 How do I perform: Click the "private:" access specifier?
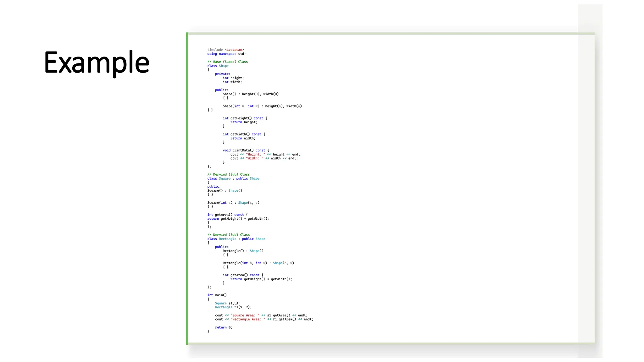(x=223, y=74)
